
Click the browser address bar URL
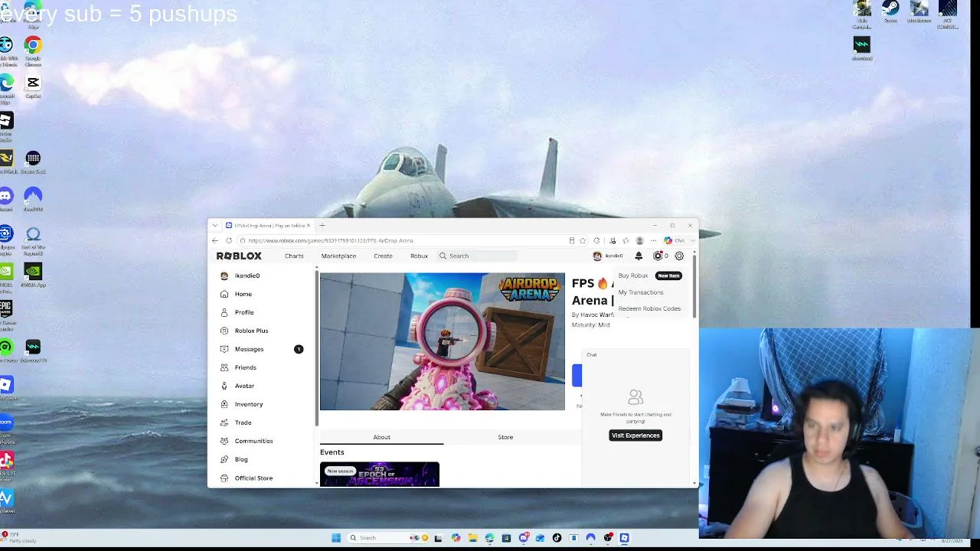331,240
